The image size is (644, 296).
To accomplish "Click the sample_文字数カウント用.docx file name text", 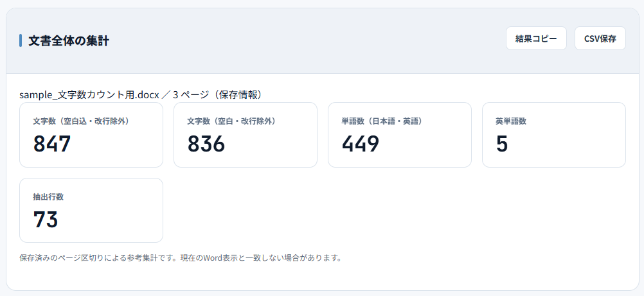I will (89, 95).
